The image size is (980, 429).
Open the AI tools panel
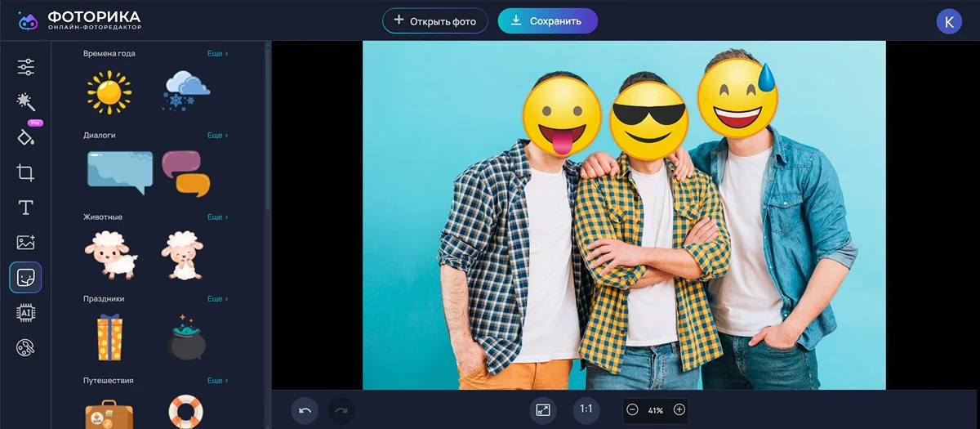(25, 313)
